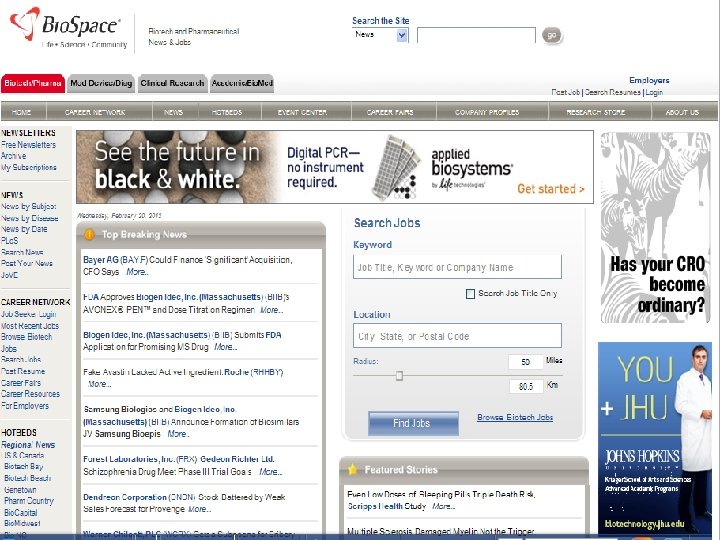
Task: Open CAREER NETWORK menu item
Action: pyautogui.click(x=95, y=112)
